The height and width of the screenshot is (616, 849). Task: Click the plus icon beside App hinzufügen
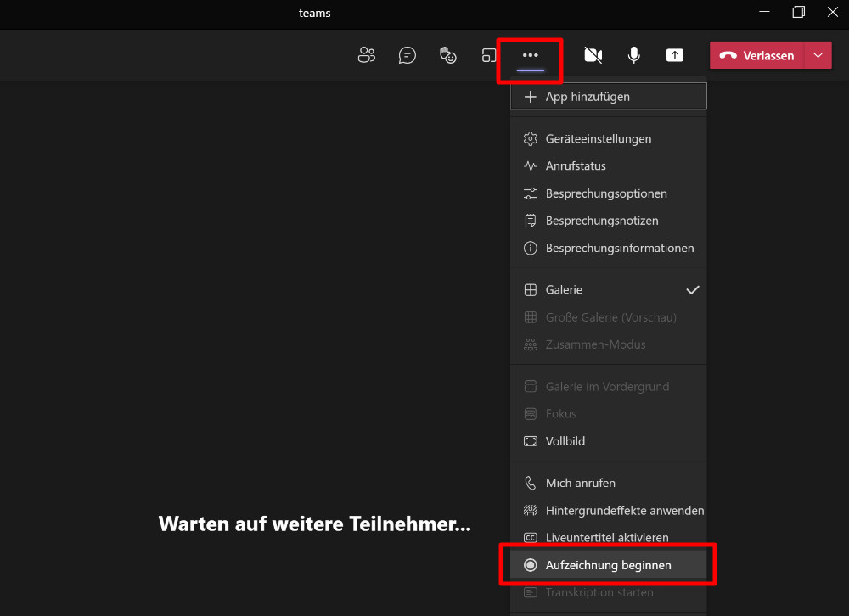point(531,97)
